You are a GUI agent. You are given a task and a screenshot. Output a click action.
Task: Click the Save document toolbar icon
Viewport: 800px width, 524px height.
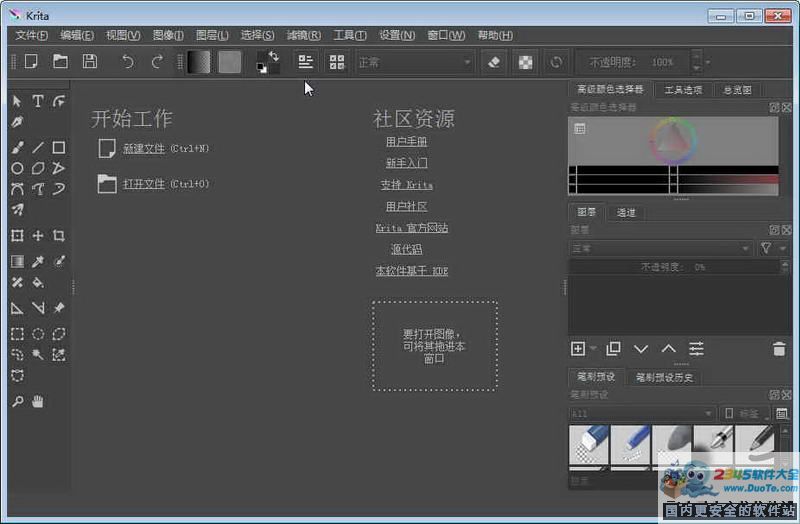point(89,62)
